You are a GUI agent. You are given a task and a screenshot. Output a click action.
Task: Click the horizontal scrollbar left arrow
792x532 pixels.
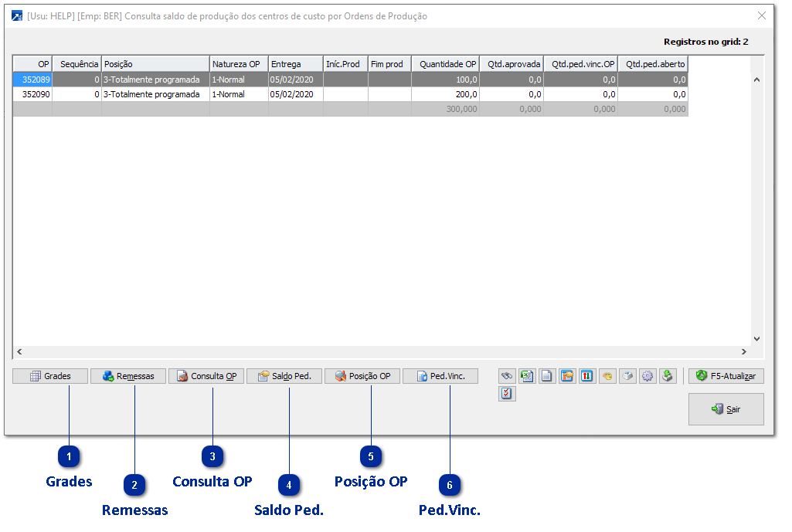pos(19,352)
